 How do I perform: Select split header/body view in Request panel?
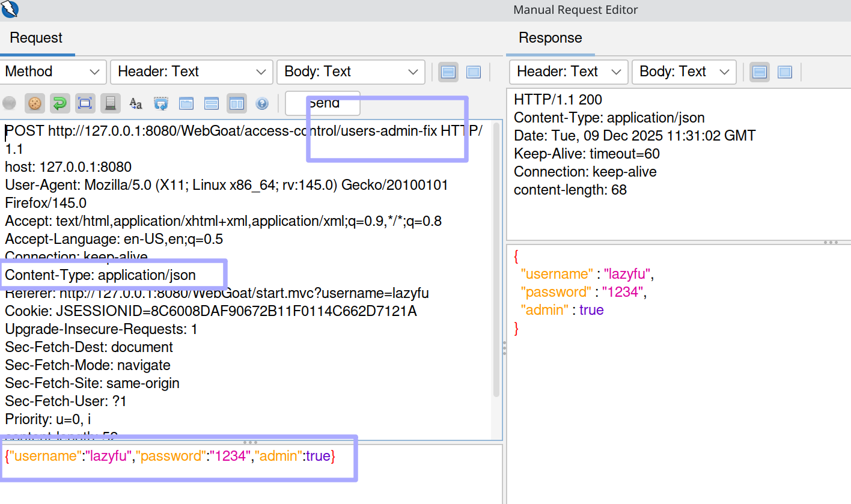[x=448, y=71]
